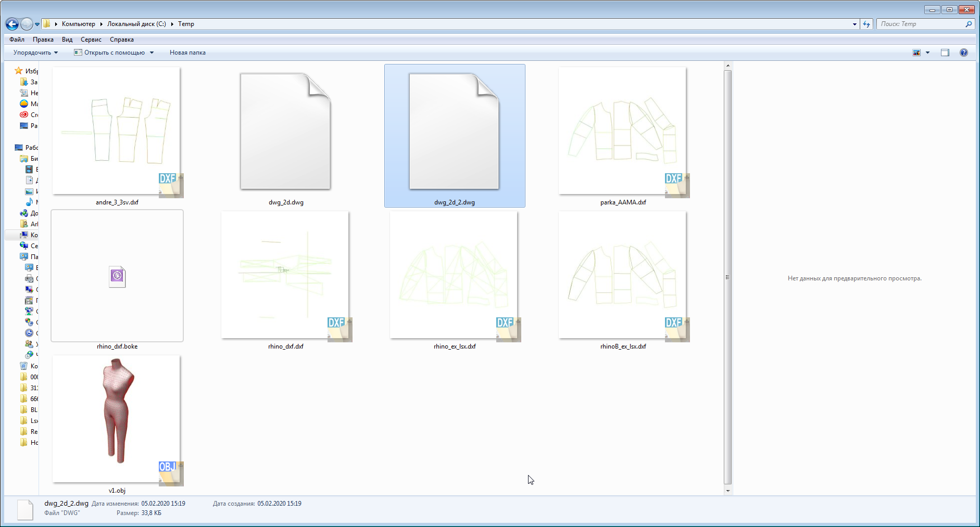This screenshot has width=980, height=527.
Task: Open the printer icon in the sidebar
Action: (x=30, y=278)
